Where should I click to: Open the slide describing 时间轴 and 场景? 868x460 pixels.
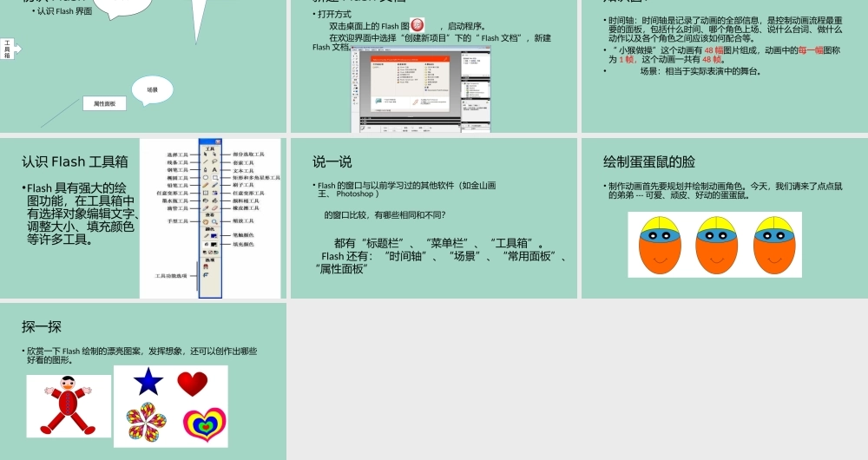(725, 67)
